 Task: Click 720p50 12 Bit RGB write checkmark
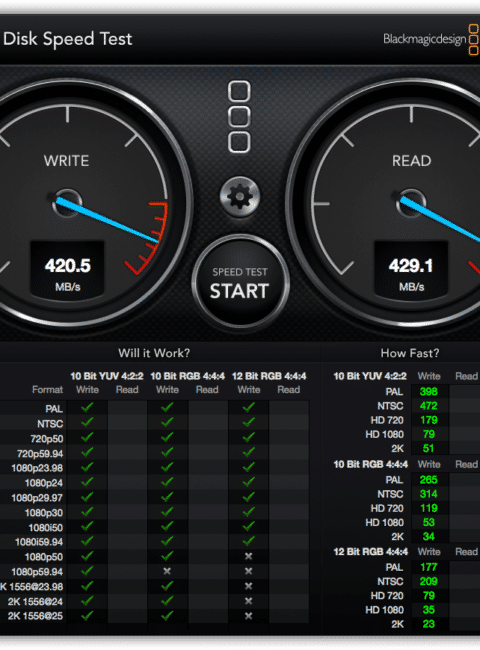pyautogui.click(x=248, y=437)
